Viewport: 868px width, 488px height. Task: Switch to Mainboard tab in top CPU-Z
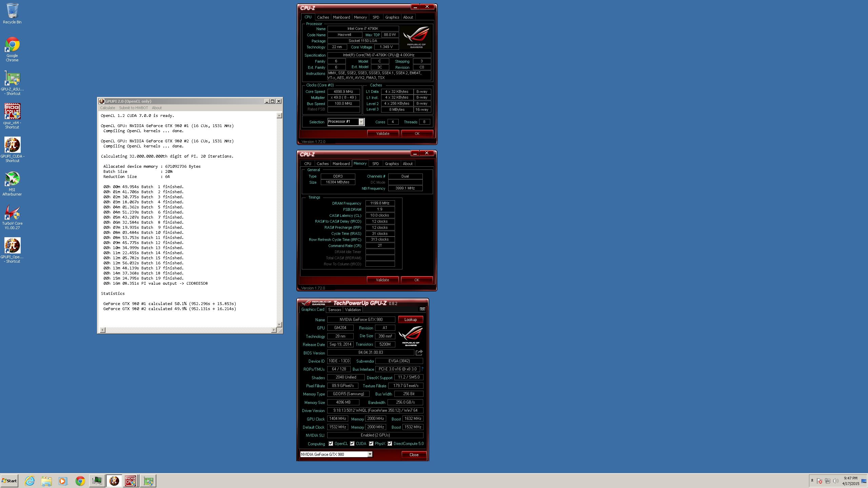pos(341,17)
